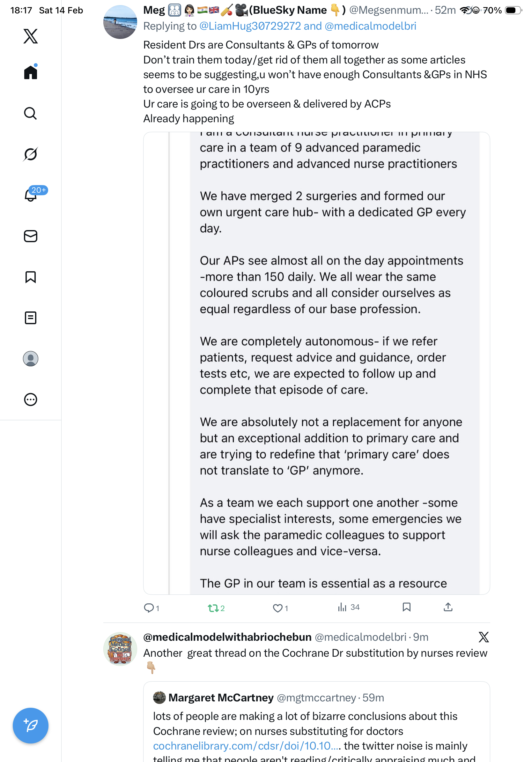Open the X logo home link
Screen dimensions: 532x762
click(x=31, y=36)
